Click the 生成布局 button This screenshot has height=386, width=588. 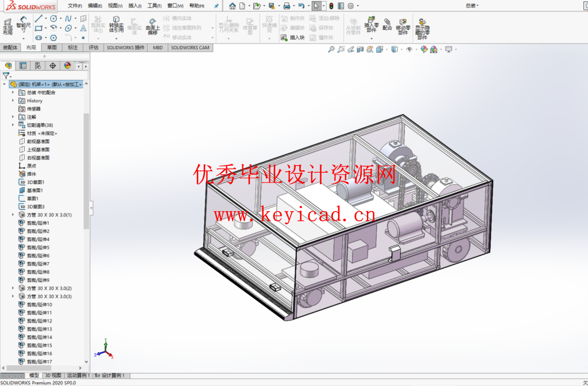coord(7,26)
